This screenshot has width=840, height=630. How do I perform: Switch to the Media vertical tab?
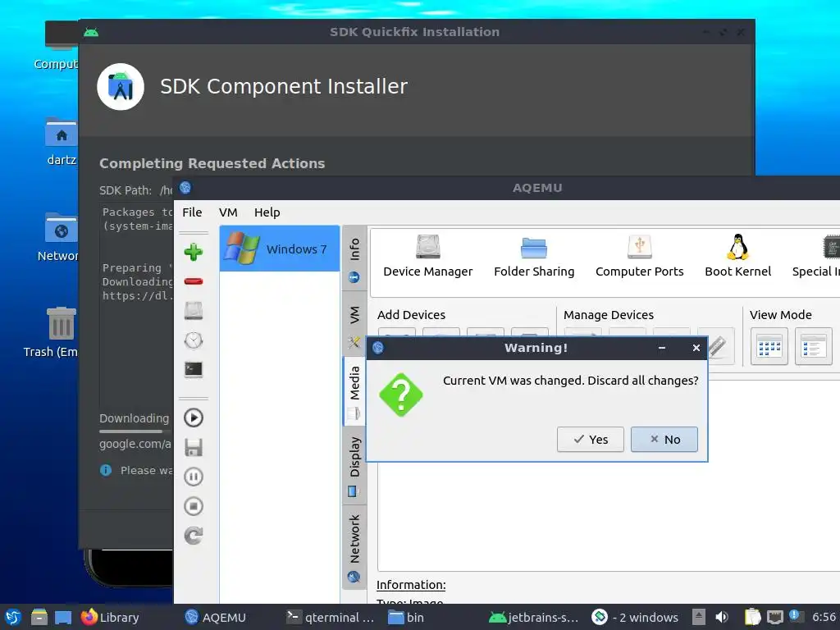pyautogui.click(x=354, y=391)
